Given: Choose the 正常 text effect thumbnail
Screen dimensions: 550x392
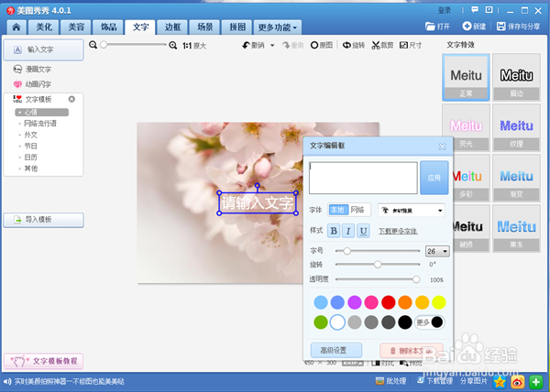Looking at the screenshot, I should 466,78.
